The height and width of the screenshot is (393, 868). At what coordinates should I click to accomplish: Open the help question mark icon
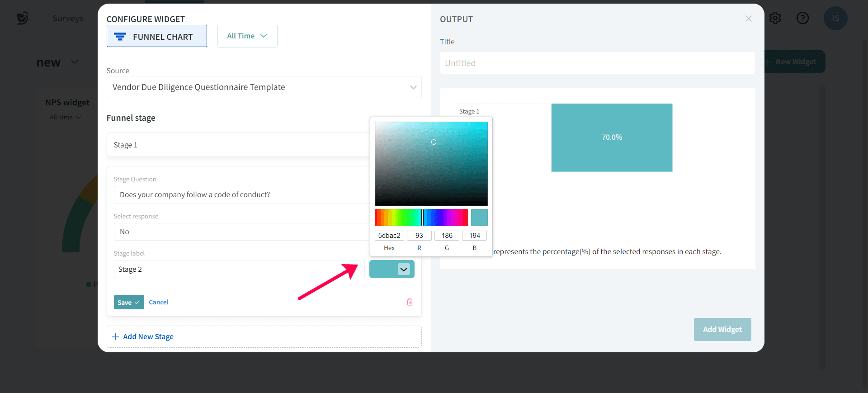(x=802, y=18)
